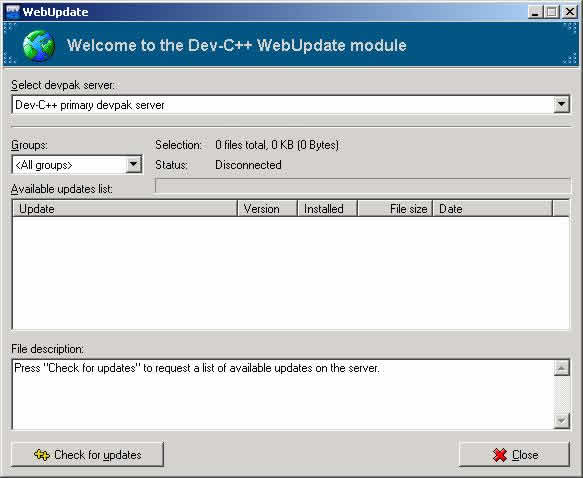Click the Check for updates button
The height and width of the screenshot is (478, 583).
pyautogui.click(x=87, y=454)
